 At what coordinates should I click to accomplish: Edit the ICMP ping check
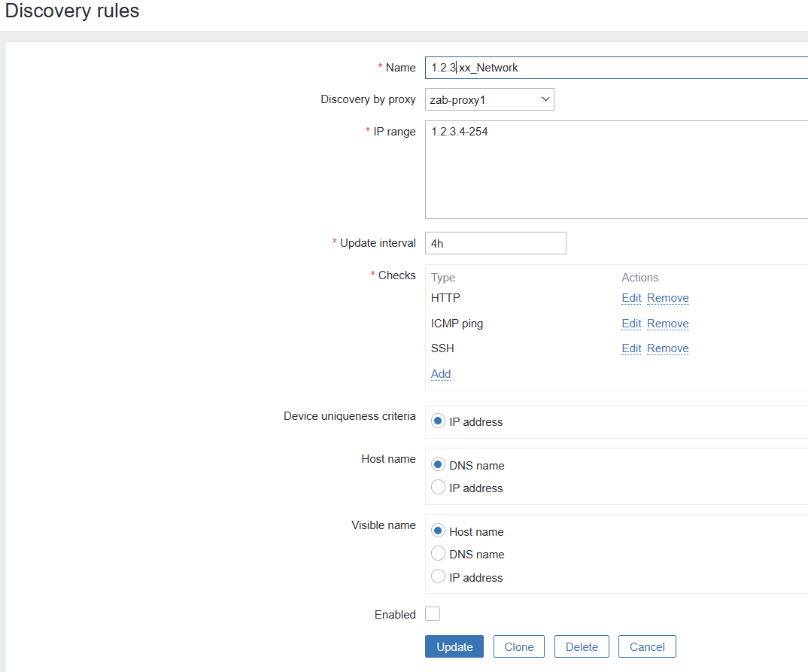pyautogui.click(x=631, y=324)
